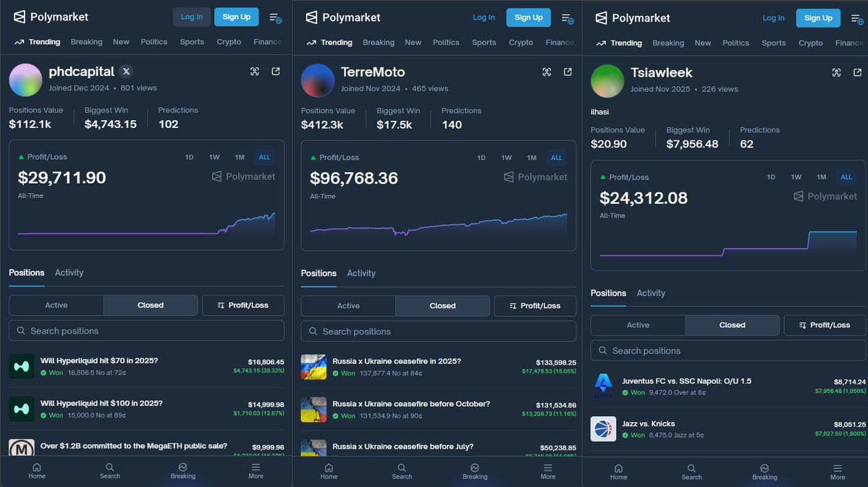
Task: Click the phdcapital profile avatar
Action: tap(25, 80)
